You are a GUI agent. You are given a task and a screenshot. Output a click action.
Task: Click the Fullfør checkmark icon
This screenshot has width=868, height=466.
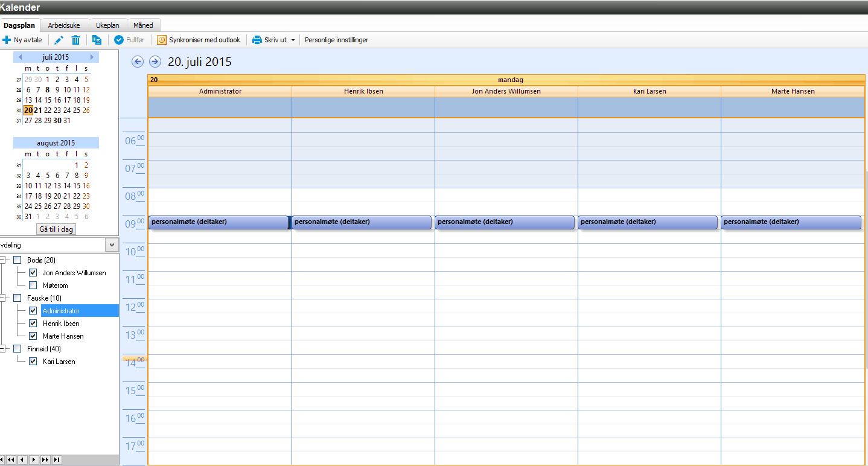pos(119,40)
